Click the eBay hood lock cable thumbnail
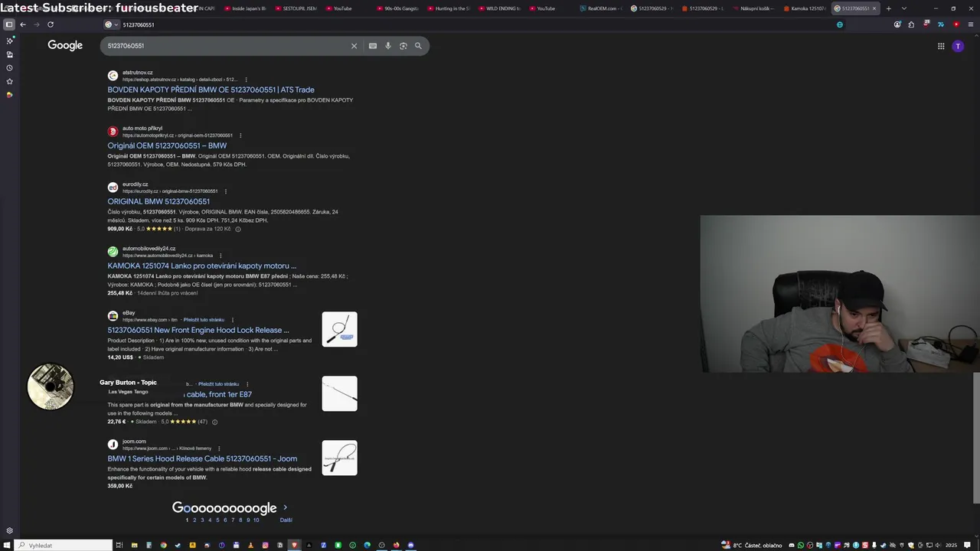The image size is (980, 551). click(339, 329)
